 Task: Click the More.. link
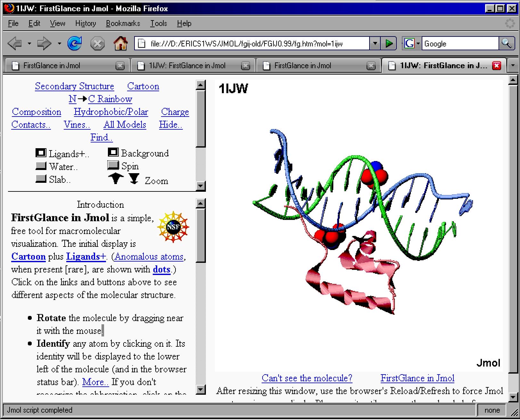[x=96, y=382]
